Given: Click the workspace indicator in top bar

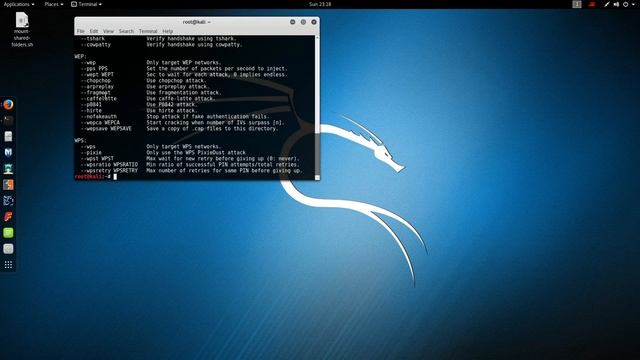Looking at the screenshot, I should point(577,4).
